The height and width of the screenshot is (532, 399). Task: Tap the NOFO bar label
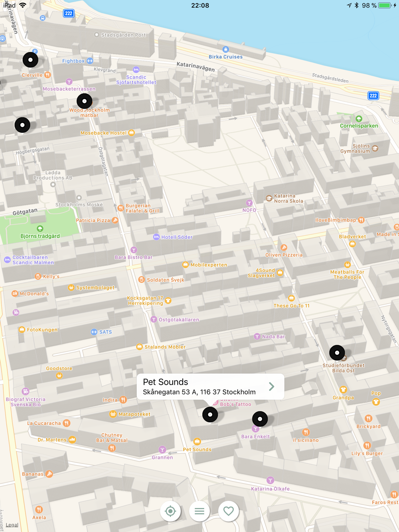click(249, 210)
